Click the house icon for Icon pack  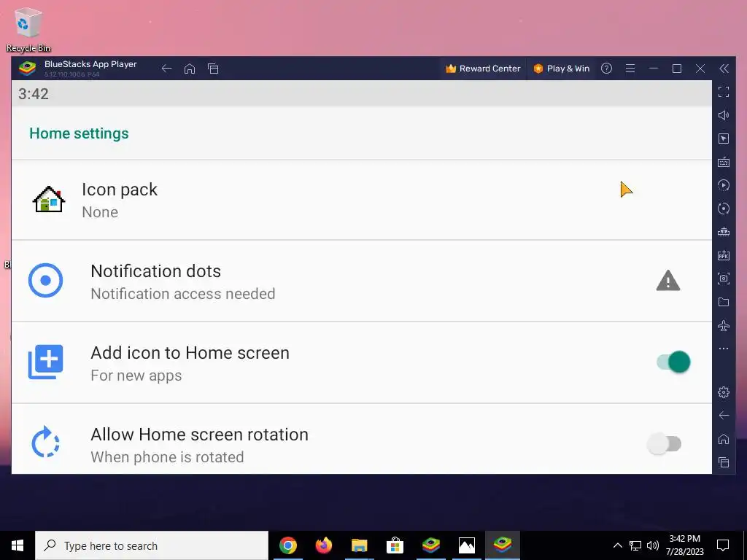49,199
